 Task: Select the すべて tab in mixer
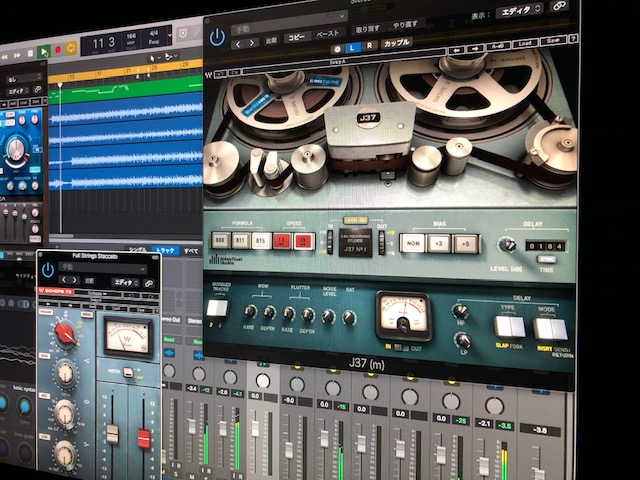[191, 251]
